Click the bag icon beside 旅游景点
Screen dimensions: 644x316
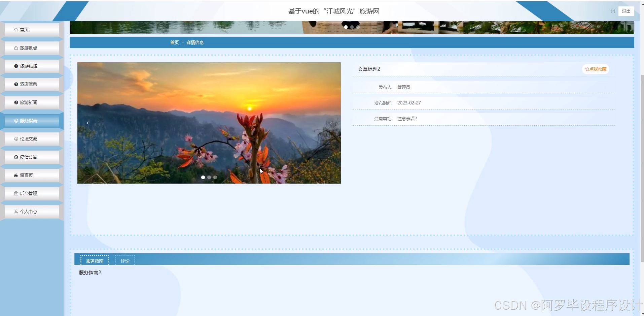pyautogui.click(x=16, y=48)
